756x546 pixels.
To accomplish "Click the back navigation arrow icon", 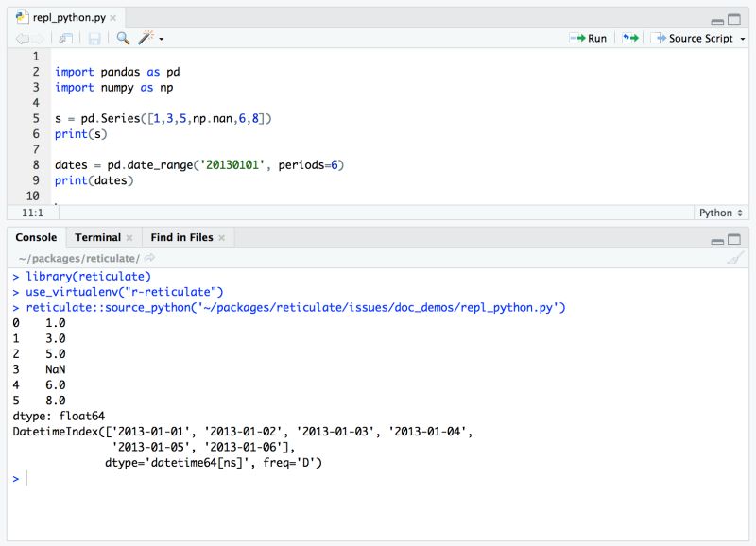I will click(21, 38).
